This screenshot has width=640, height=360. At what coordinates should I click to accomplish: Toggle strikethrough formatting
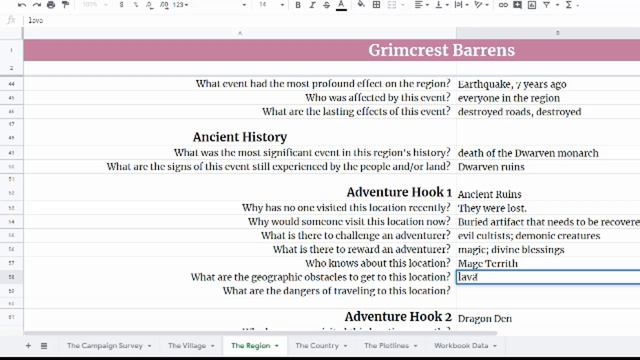(327, 5)
